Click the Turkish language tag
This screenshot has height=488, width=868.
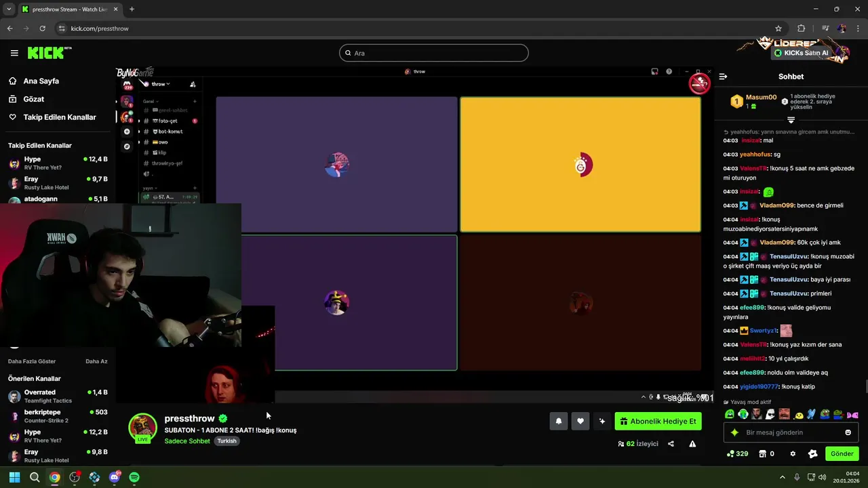tap(226, 441)
